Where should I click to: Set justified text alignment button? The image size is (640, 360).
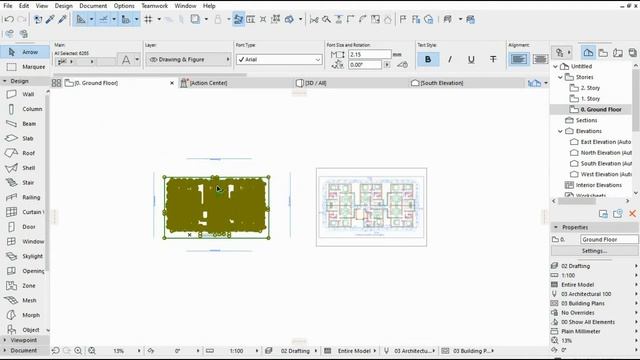[x=540, y=60]
